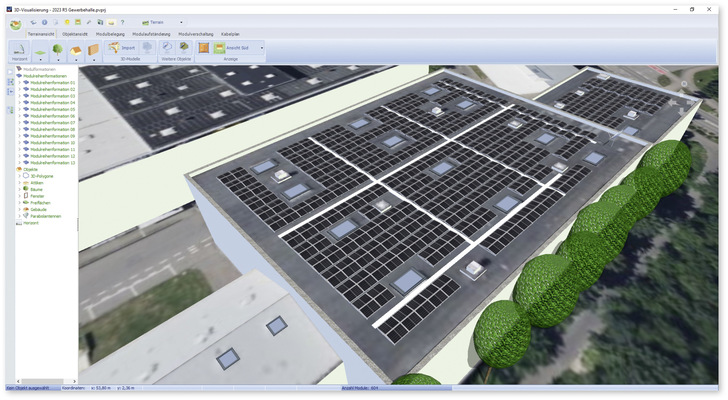Select the tree object tool icon
The width and height of the screenshot is (728, 400).
(58, 49)
